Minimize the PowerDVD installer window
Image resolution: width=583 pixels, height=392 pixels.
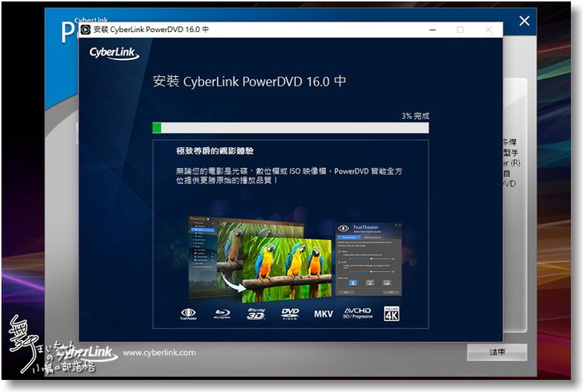pos(432,30)
